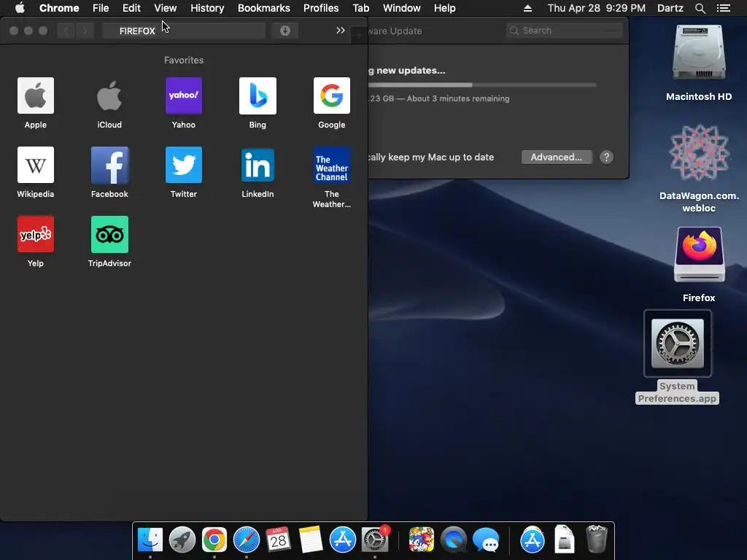Image resolution: width=747 pixels, height=560 pixels.
Task: Open the Messages-style chat app in Dock
Action: pyautogui.click(x=485, y=540)
